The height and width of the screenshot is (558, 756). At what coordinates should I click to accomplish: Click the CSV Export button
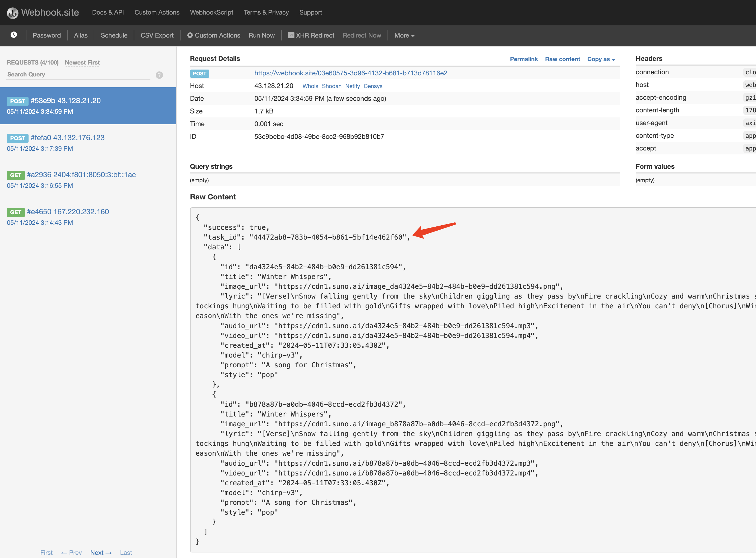(157, 35)
